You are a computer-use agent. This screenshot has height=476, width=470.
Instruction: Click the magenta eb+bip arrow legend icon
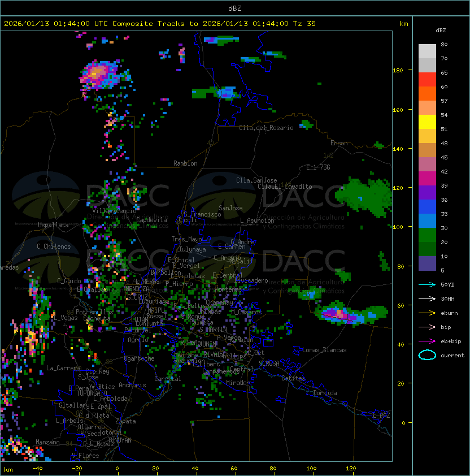427,341
